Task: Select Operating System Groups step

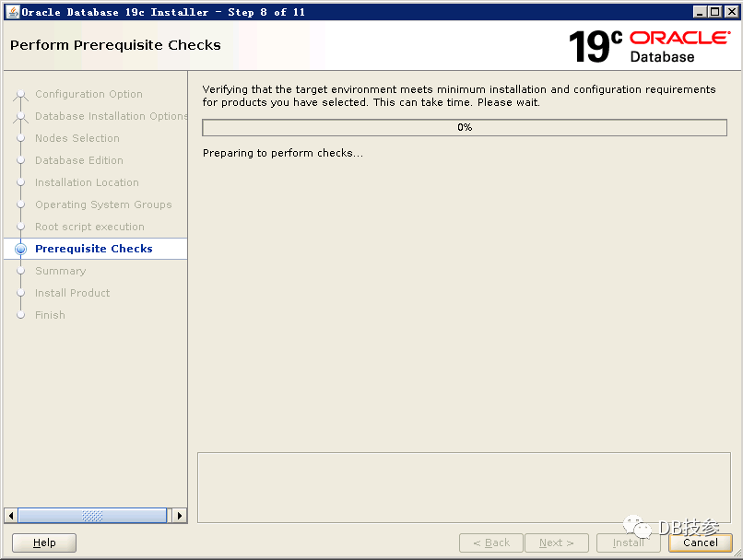Action: pyautogui.click(x=103, y=204)
